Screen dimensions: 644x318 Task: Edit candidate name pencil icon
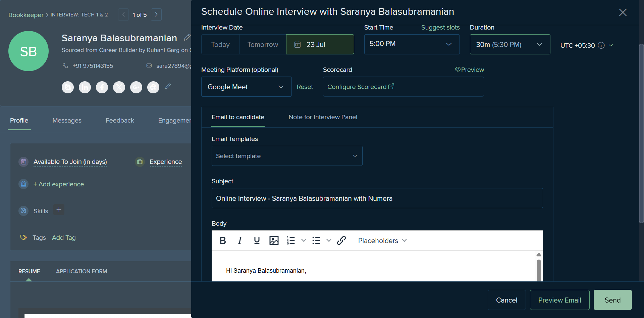pyautogui.click(x=187, y=37)
